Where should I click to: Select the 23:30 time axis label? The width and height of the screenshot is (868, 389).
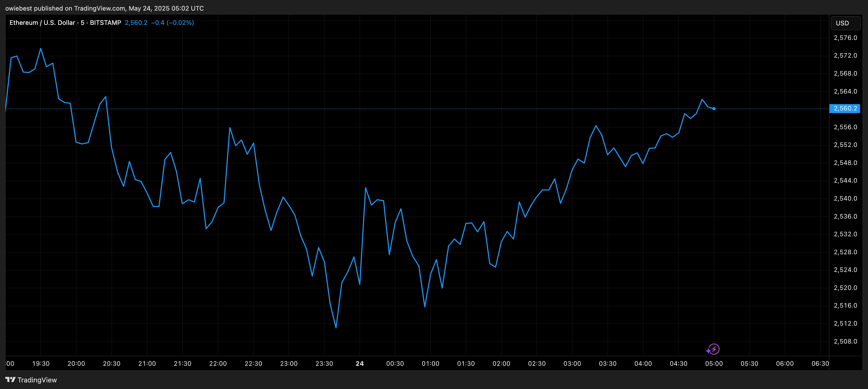pyautogui.click(x=324, y=364)
